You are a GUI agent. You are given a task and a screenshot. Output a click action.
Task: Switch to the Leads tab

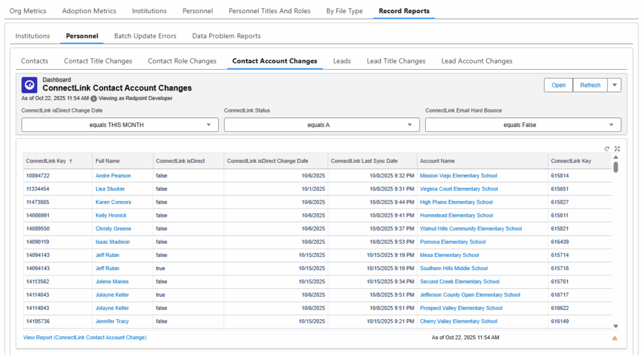coord(341,61)
